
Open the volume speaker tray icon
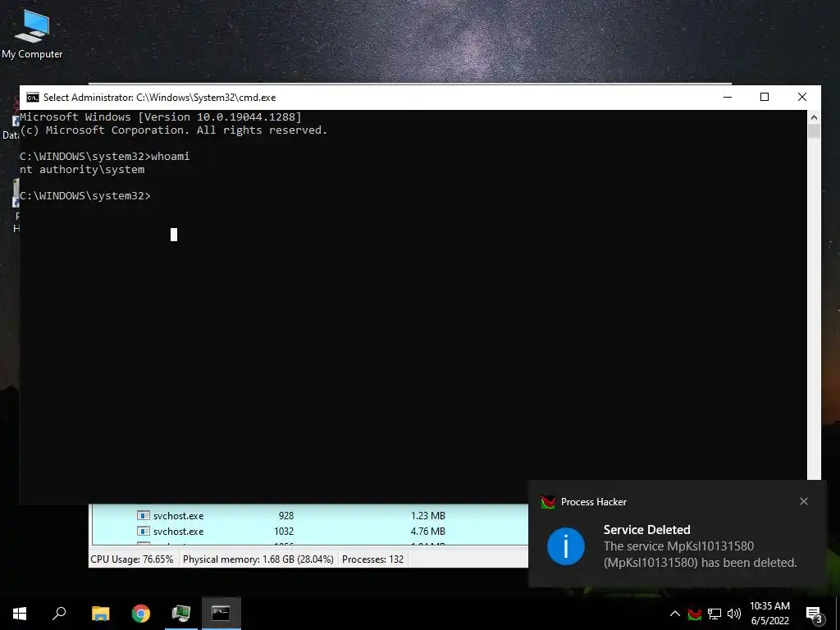[x=734, y=614]
